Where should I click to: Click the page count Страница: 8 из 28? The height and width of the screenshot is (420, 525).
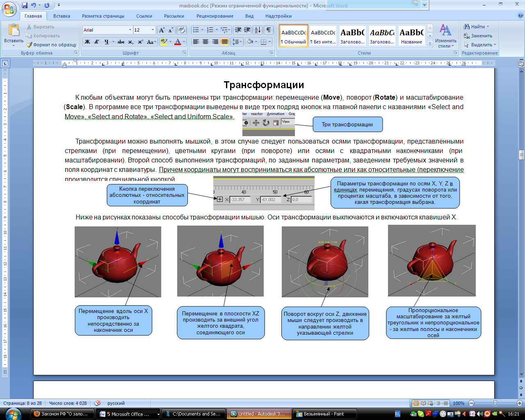coord(23,403)
